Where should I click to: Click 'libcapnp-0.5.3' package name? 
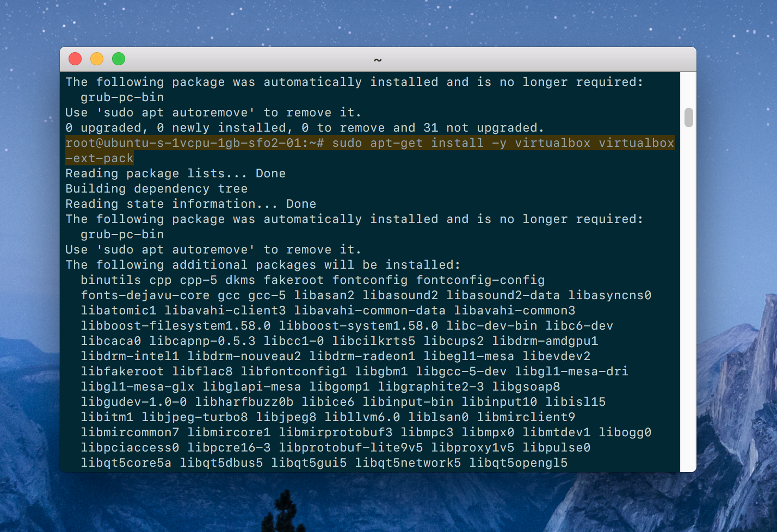(x=202, y=341)
